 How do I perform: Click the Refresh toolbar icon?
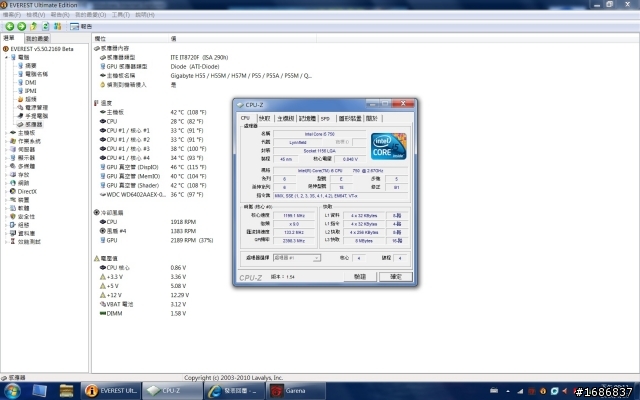(45, 27)
